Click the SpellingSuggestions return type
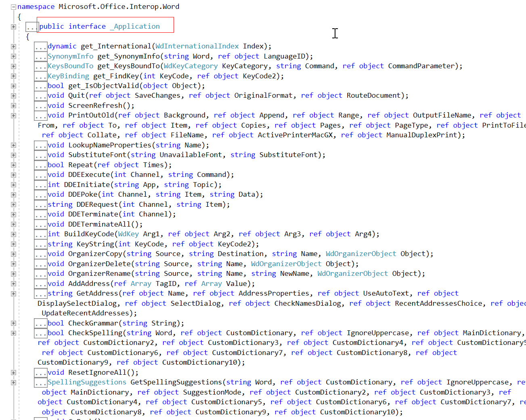Screen dimensions: 526x420 pyautogui.click(x=87, y=382)
